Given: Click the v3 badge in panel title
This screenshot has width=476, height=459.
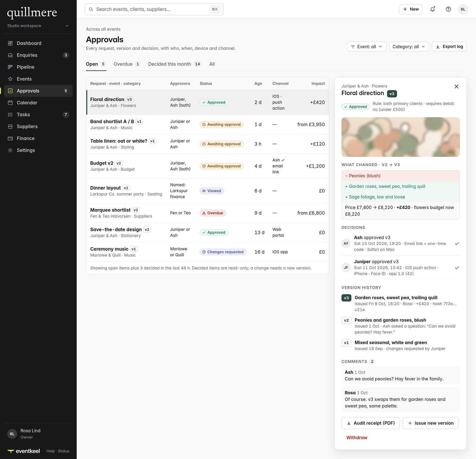Looking at the screenshot, I should (392, 94).
